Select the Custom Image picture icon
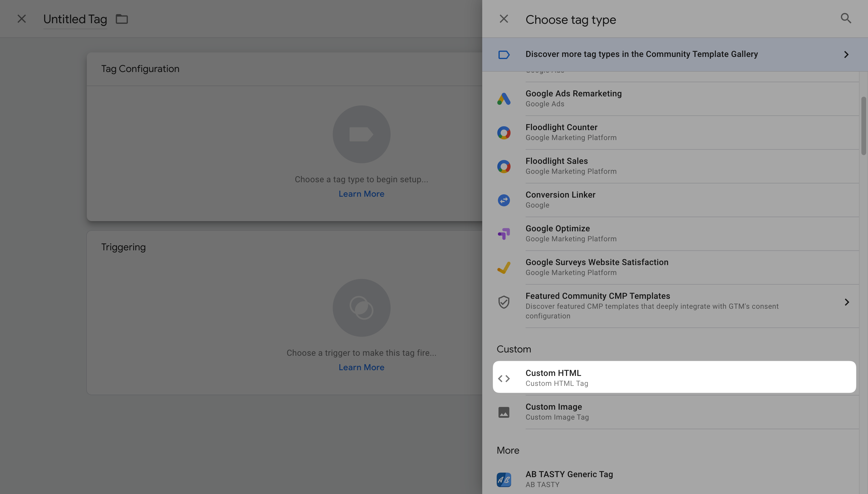This screenshot has height=494, width=868. pyautogui.click(x=504, y=412)
